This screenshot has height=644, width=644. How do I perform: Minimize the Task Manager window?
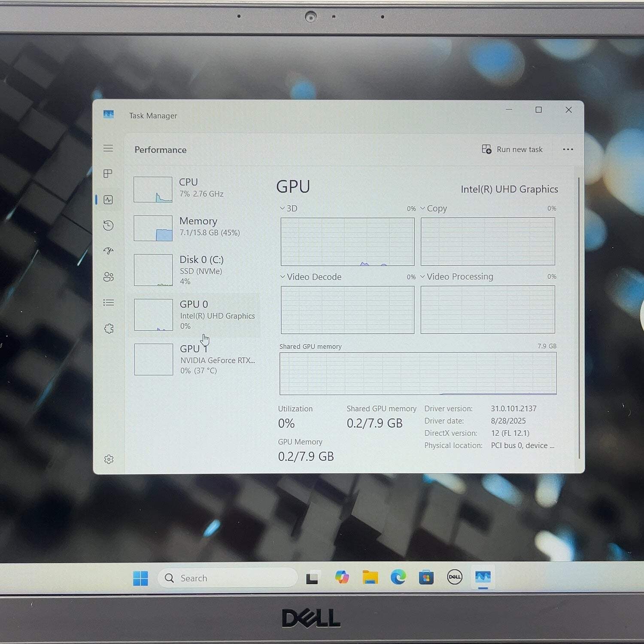(x=509, y=109)
